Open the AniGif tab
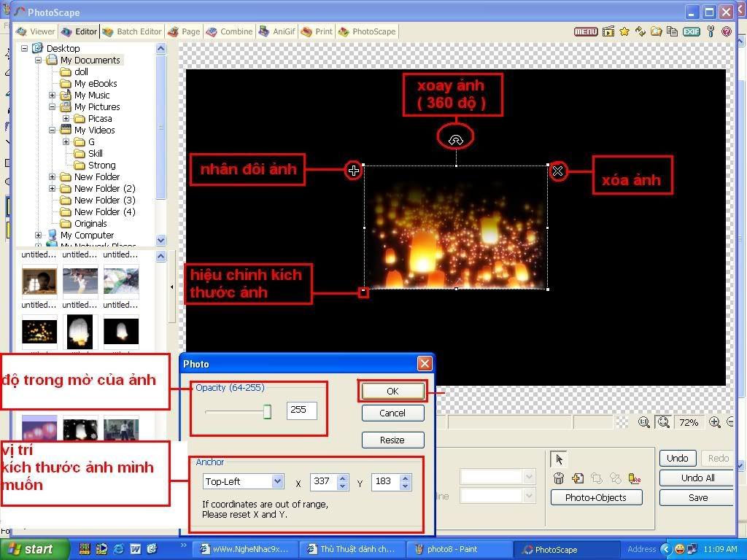747x560 pixels. 278,31
